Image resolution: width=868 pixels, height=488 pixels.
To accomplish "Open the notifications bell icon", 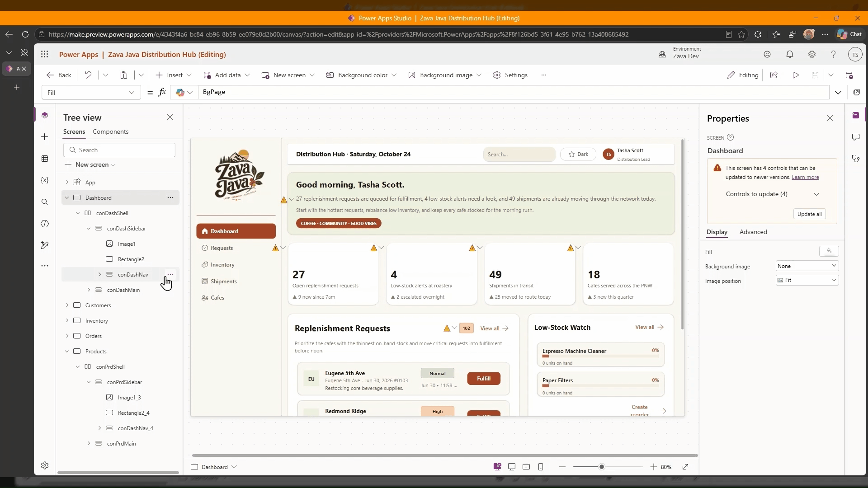I will coord(790,54).
